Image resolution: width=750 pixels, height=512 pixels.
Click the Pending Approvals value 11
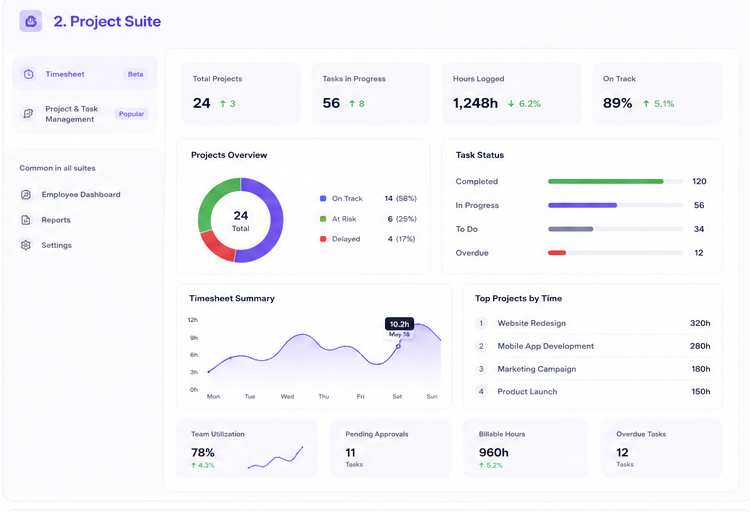(x=350, y=453)
